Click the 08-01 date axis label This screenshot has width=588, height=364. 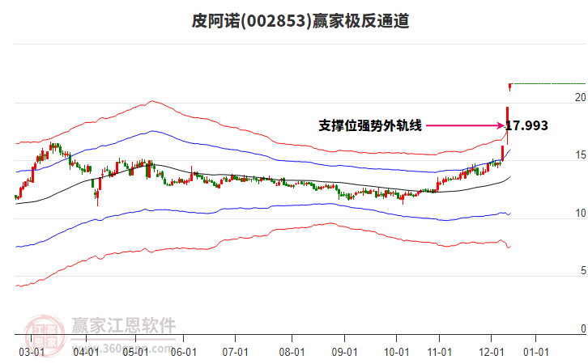[x=292, y=353]
